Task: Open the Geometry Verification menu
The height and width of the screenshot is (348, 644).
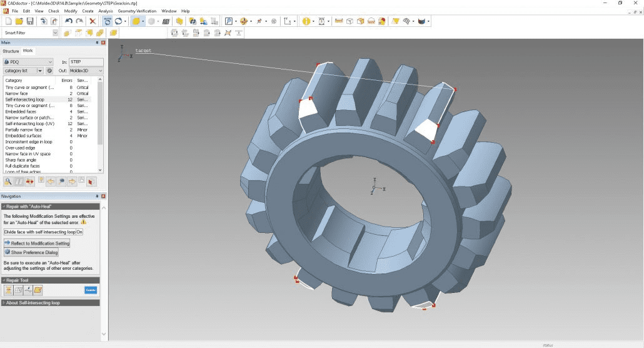Action: coord(137,11)
